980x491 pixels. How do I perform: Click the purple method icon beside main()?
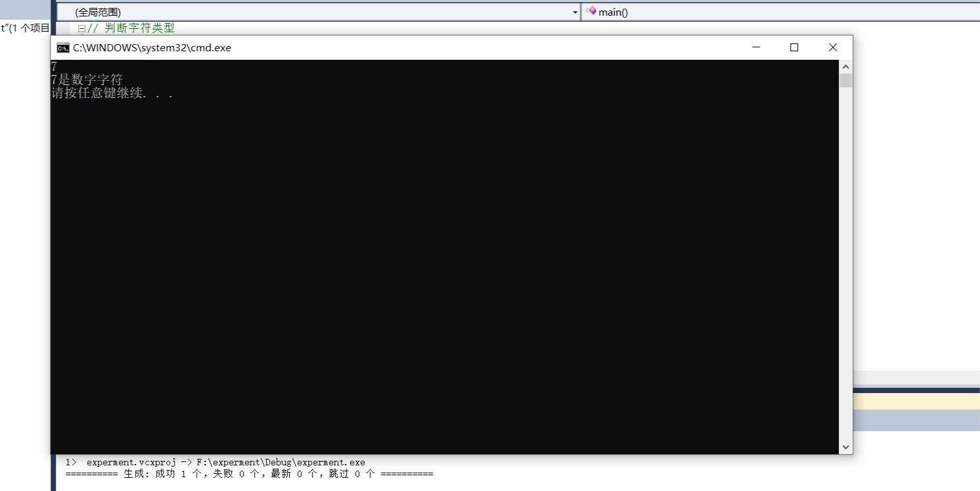point(590,11)
